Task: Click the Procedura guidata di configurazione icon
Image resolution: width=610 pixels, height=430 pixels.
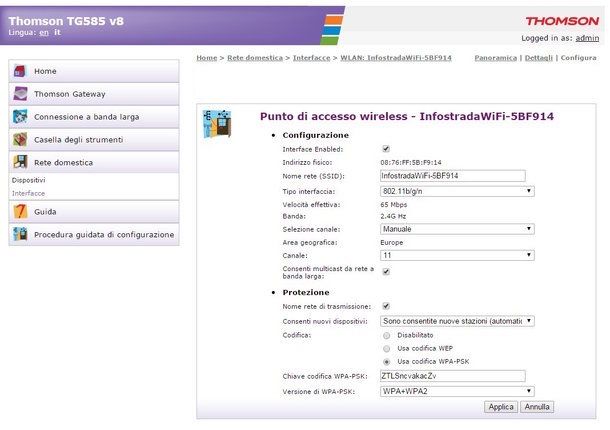Action: click(x=19, y=235)
